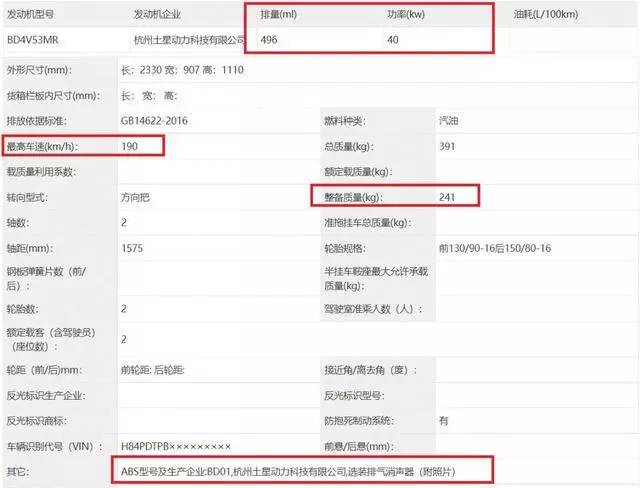Click the 轮距(前/后)mm label
Screen dimensions: 640x488
point(44,370)
